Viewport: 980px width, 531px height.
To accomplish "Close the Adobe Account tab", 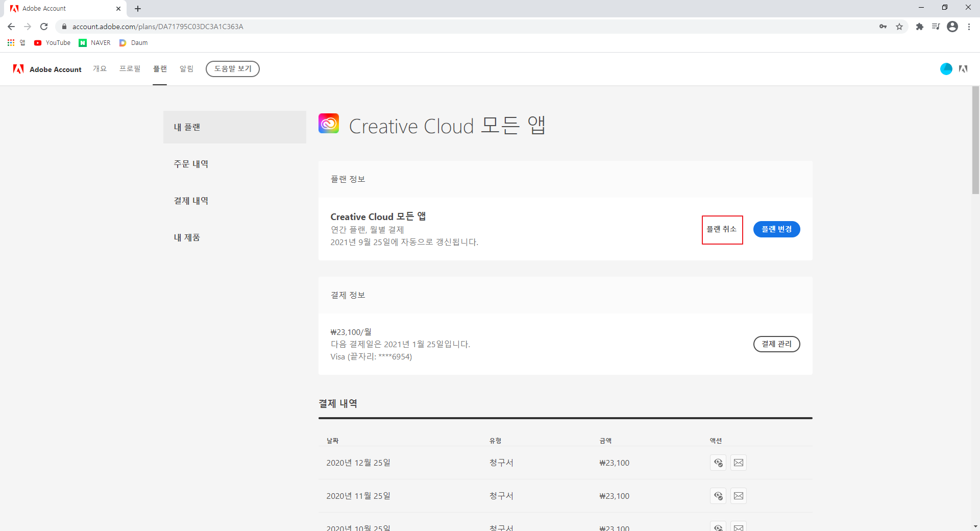I will [118, 9].
